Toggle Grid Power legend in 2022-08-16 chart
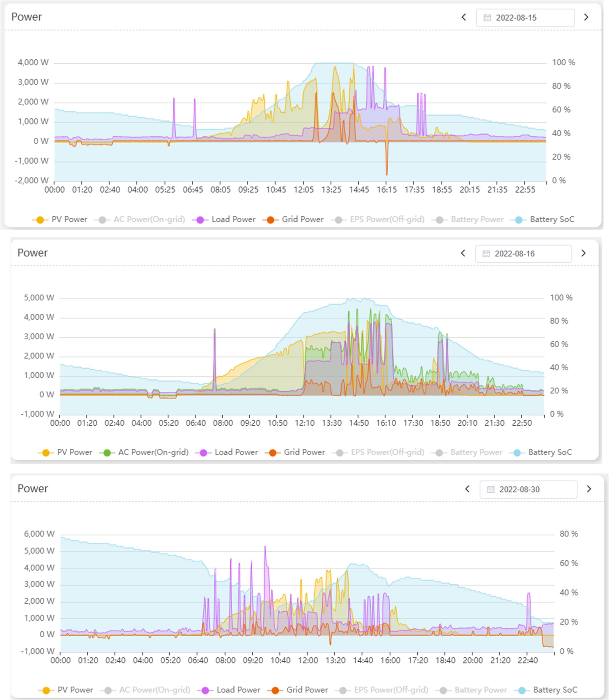 coord(304,452)
